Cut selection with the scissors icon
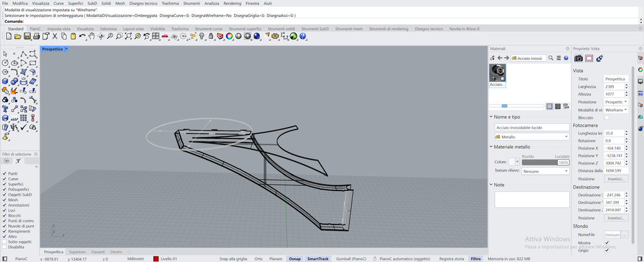The height and width of the screenshot is (262, 644). [x=55, y=36]
